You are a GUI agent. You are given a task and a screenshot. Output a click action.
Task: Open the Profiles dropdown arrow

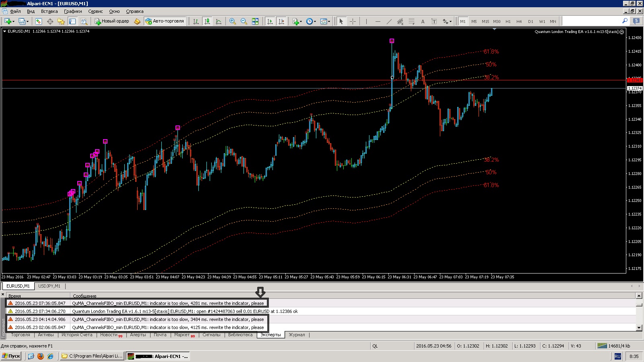click(x=27, y=21)
